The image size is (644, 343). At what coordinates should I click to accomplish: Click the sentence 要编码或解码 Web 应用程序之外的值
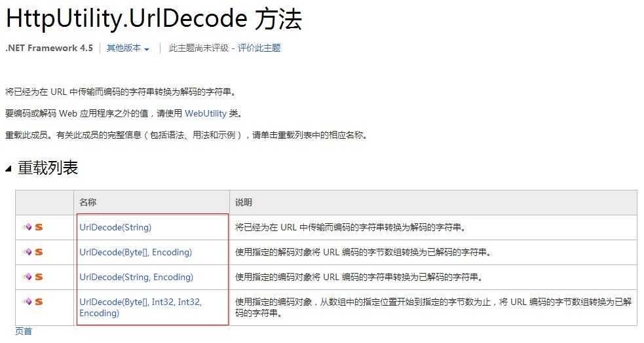click(124, 113)
